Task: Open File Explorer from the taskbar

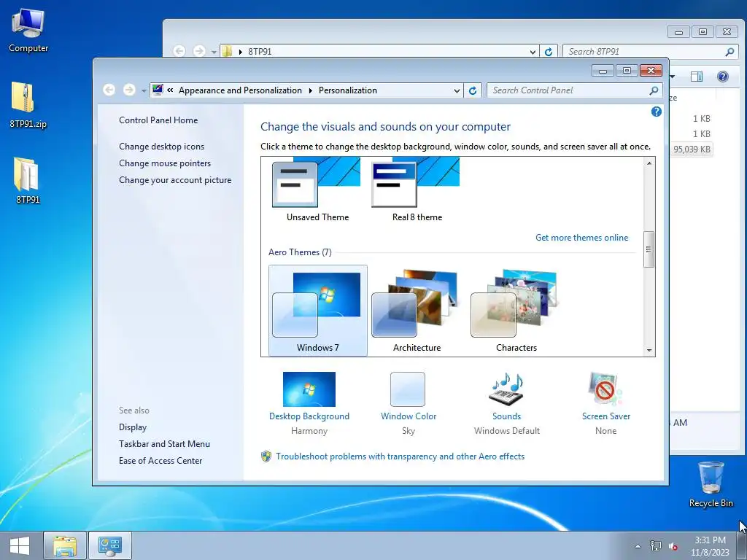Action: click(x=65, y=545)
